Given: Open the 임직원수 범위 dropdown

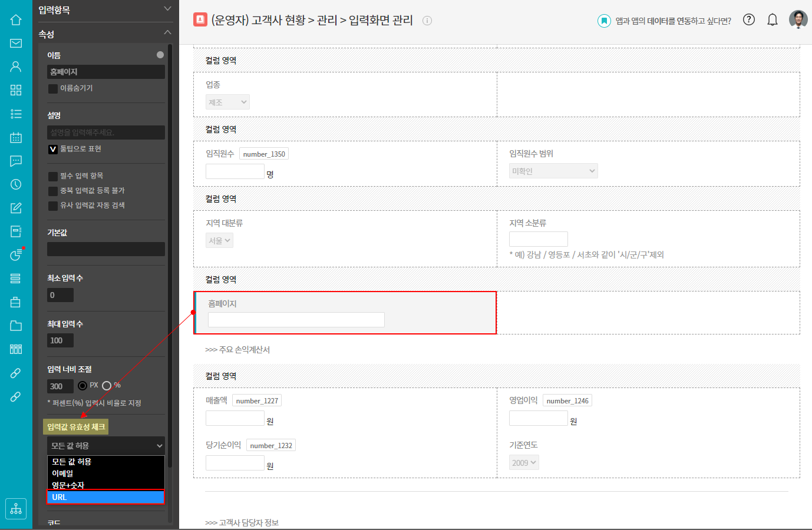Looking at the screenshot, I should (553, 171).
